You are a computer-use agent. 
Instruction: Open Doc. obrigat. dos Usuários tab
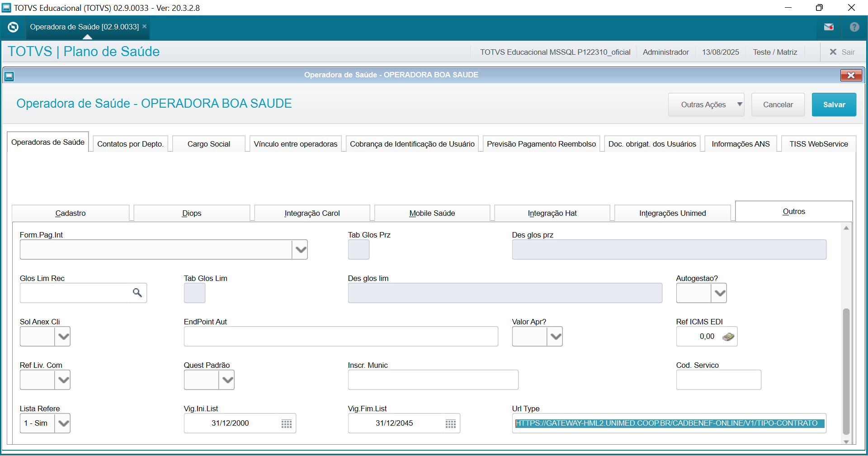(x=652, y=144)
